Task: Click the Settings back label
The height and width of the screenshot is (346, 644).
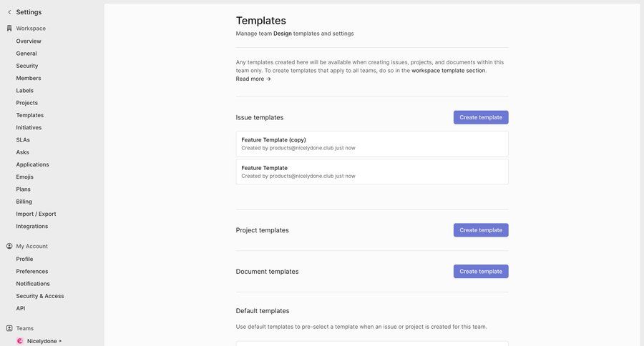Action: pos(29,12)
